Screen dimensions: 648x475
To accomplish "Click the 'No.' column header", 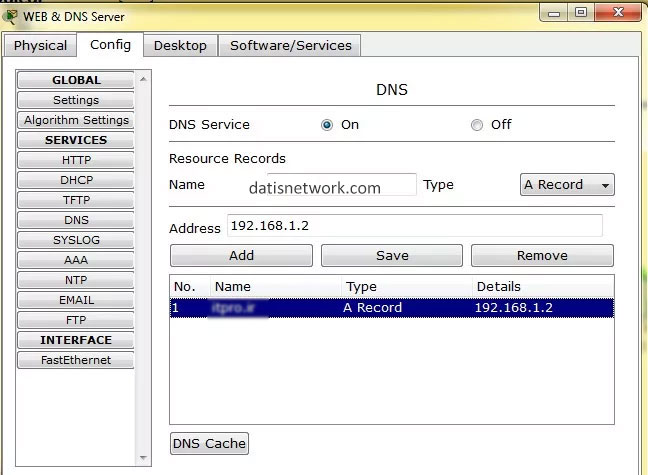I will click(184, 286).
